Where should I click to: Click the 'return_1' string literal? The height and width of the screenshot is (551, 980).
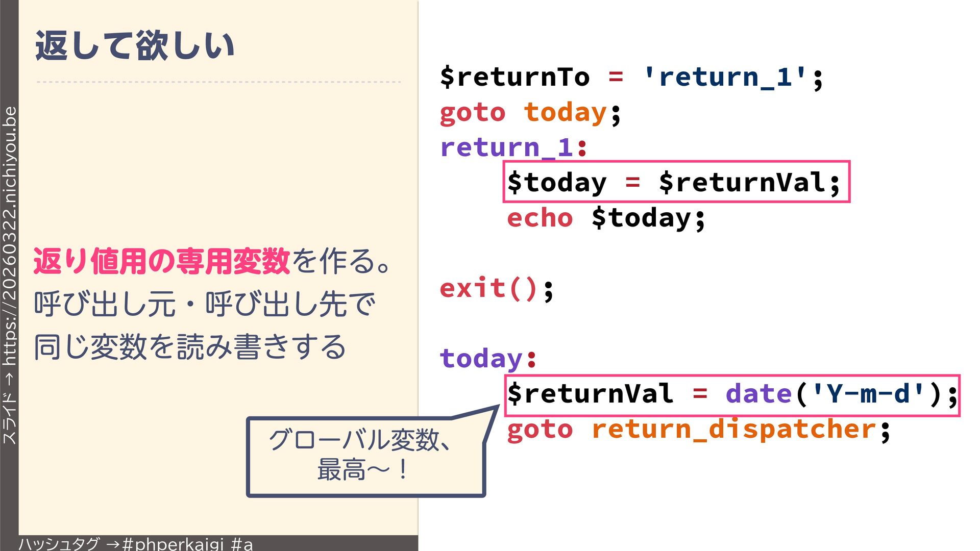click(726, 77)
